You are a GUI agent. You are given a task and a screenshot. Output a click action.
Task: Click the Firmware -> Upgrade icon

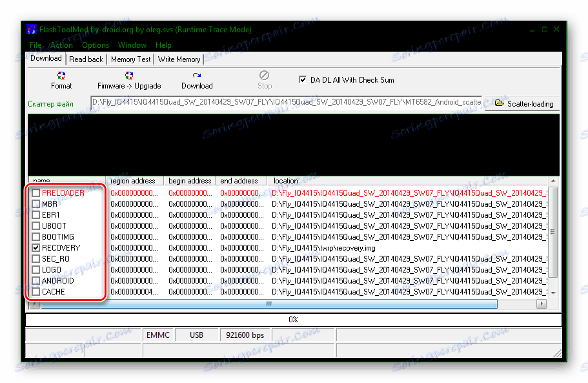coord(129,76)
